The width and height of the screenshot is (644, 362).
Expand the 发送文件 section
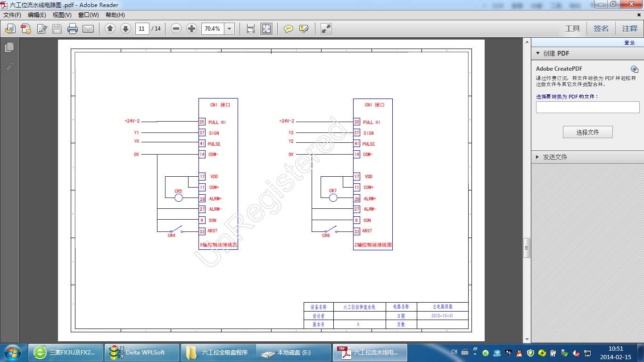tap(538, 157)
